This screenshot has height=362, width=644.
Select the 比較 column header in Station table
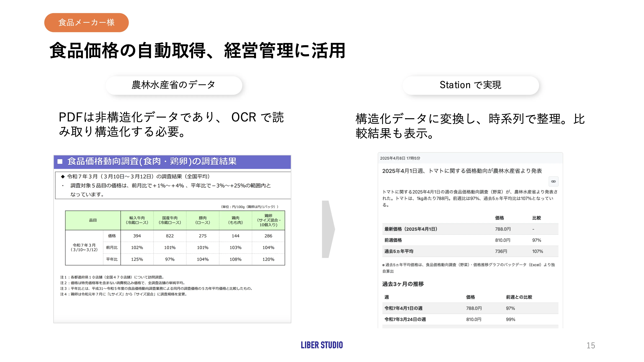[537, 218]
